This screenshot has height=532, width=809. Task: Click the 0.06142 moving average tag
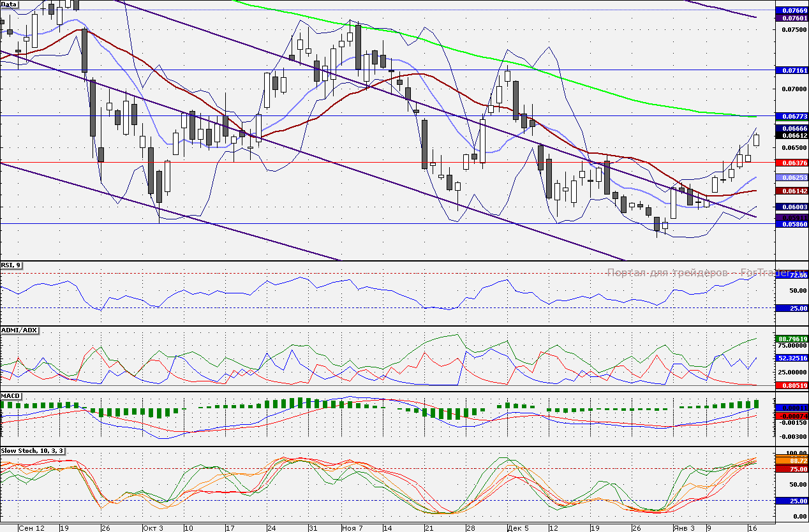[790, 191]
